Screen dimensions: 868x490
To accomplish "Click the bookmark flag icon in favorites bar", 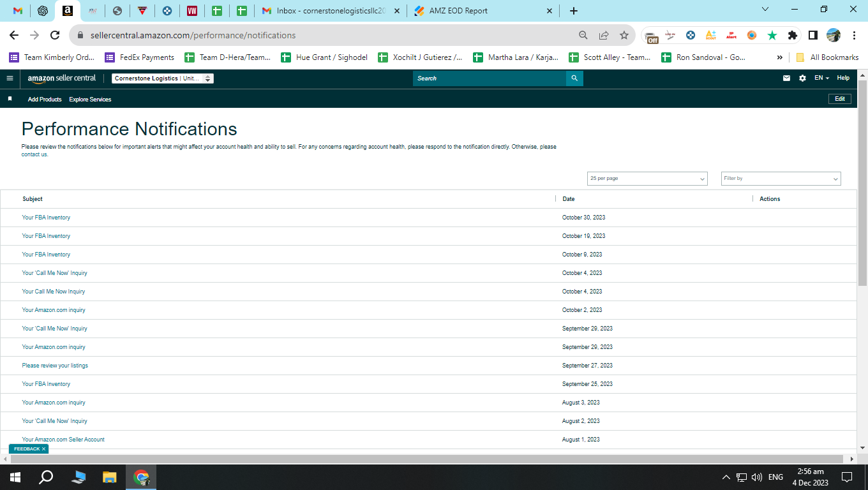I will coord(10,99).
